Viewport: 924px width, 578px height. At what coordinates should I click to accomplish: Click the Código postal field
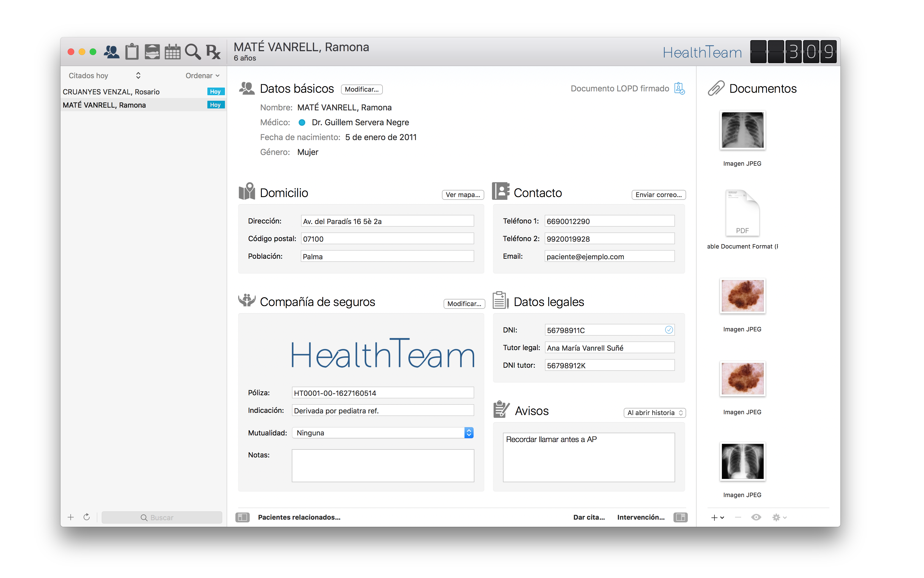click(387, 239)
